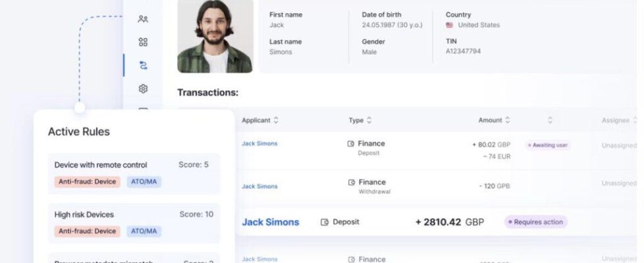Select the dashboard grid sidebar icon
Screen dimensions: 644x263
(143, 42)
